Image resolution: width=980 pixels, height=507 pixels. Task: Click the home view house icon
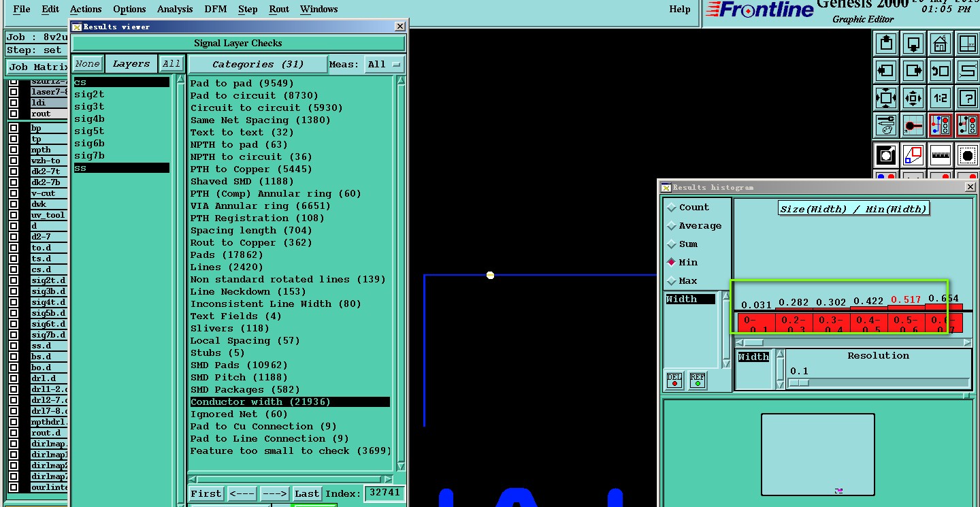pyautogui.click(x=940, y=44)
